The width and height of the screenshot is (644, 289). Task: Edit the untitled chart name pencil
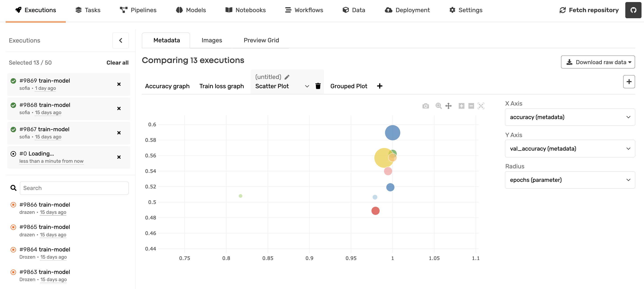(x=287, y=77)
